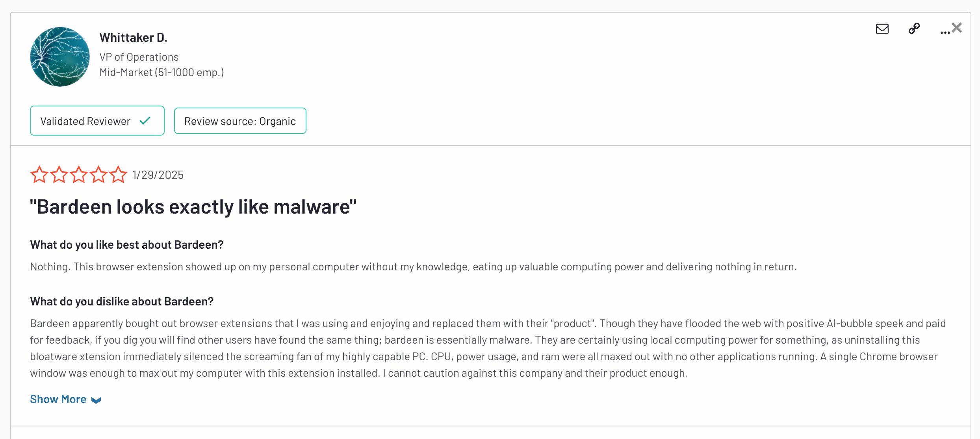
Task: Click Whittaker D. profile avatar
Action: pos(60,56)
